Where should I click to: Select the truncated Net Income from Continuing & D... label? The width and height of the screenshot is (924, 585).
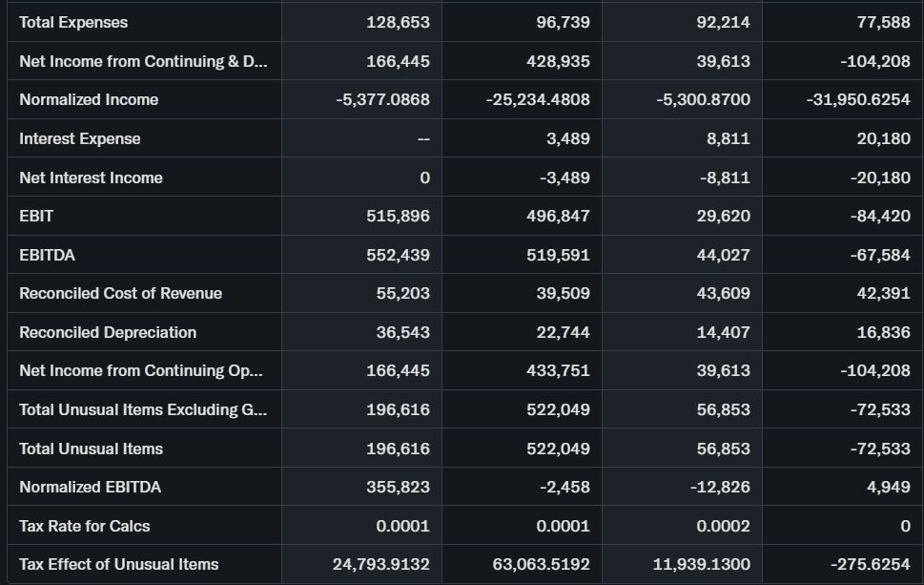click(143, 61)
